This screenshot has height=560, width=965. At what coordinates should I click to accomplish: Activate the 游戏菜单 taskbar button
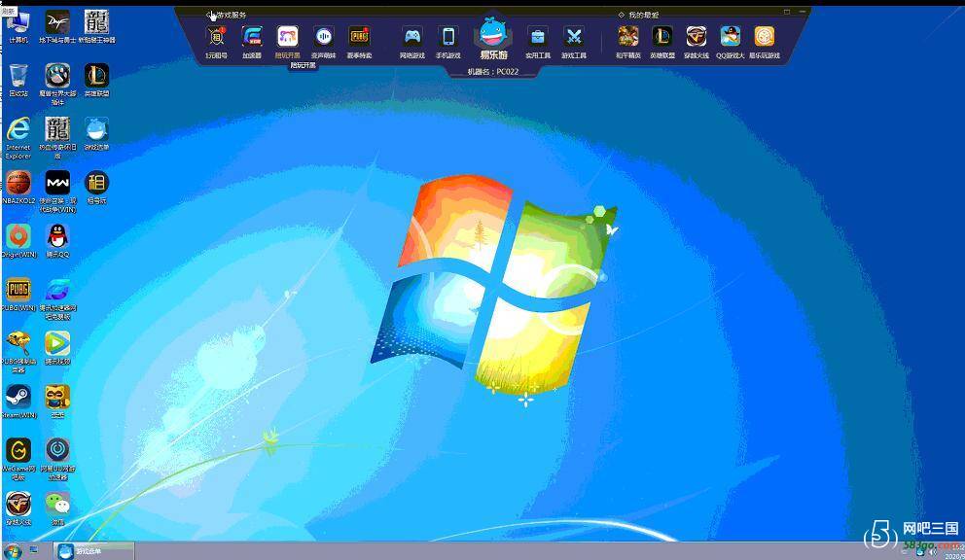(x=93, y=551)
